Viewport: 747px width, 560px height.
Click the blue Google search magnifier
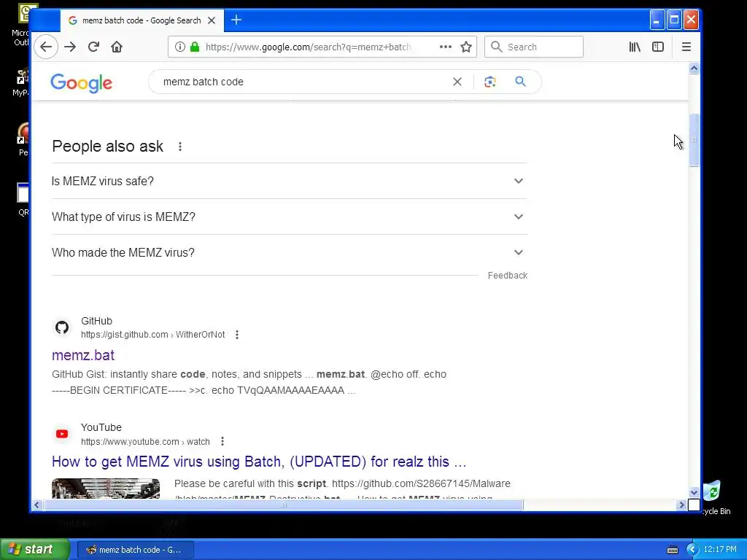520,82
